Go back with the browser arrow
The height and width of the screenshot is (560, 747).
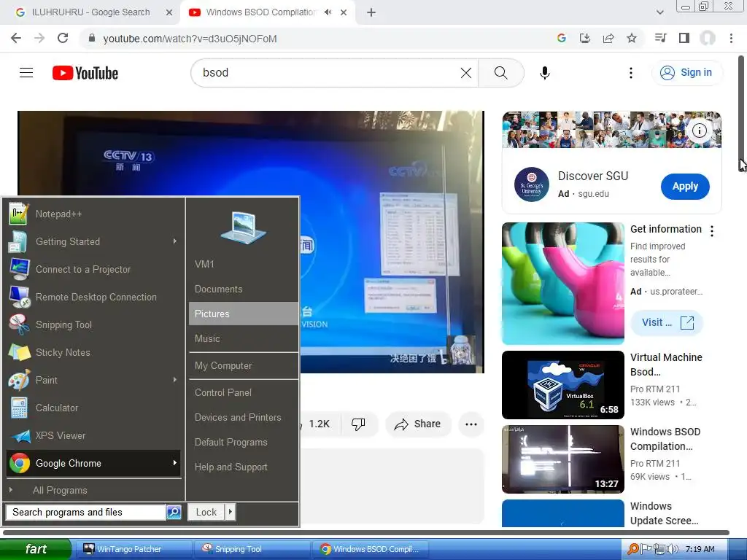[x=16, y=38]
